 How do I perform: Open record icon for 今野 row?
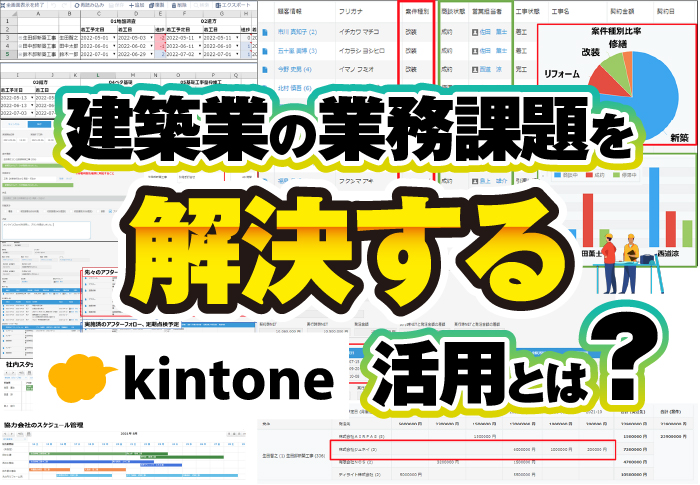(265, 70)
